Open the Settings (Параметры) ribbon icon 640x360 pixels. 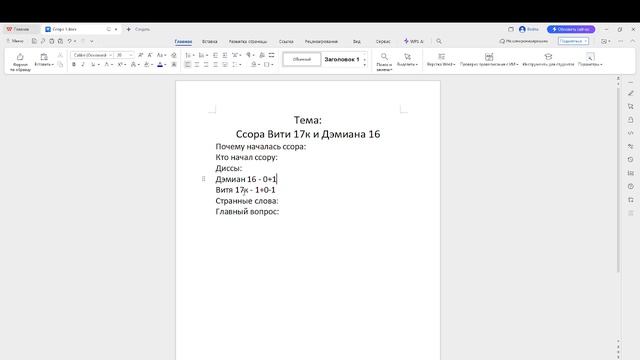tap(590, 57)
